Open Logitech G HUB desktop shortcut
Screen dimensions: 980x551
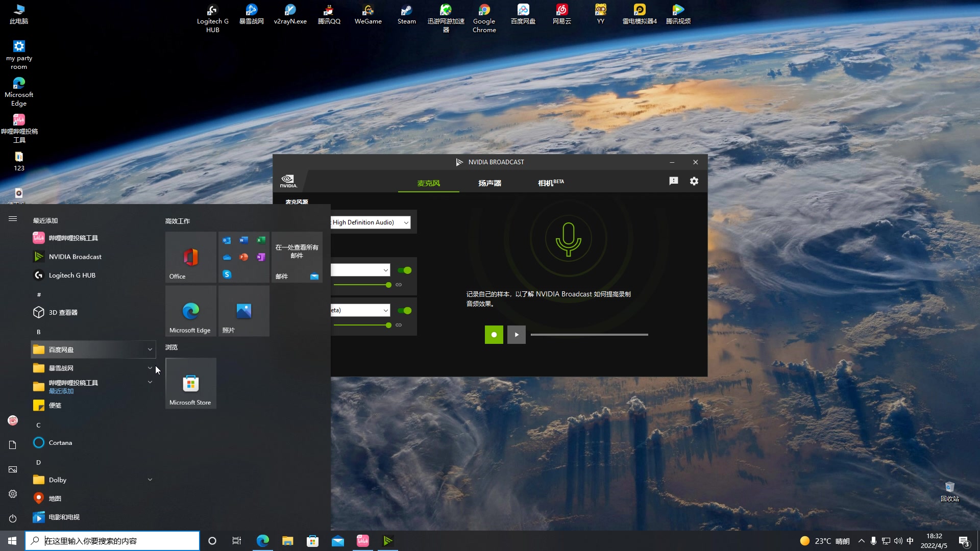[212, 18]
